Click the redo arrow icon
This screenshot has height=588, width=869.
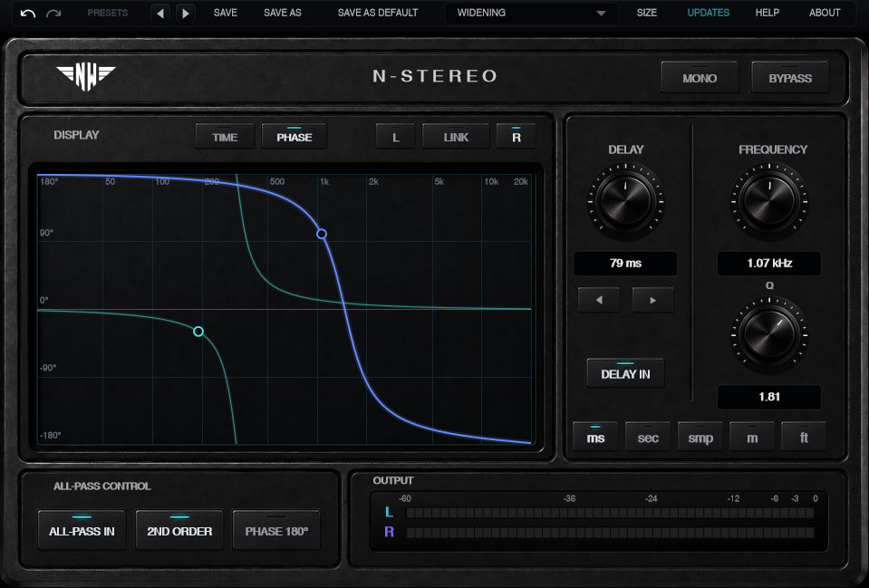(x=53, y=13)
